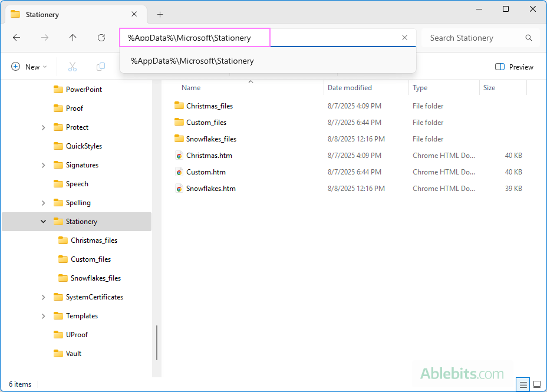Expand the SystemCertificates folder node

pyautogui.click(x=43, y=298)
